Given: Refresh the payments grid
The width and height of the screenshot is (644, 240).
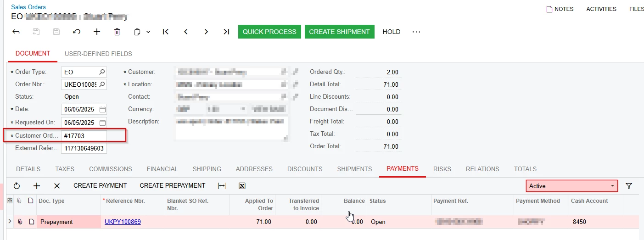Looking at the screenshot, I should (x=17, y=186).
